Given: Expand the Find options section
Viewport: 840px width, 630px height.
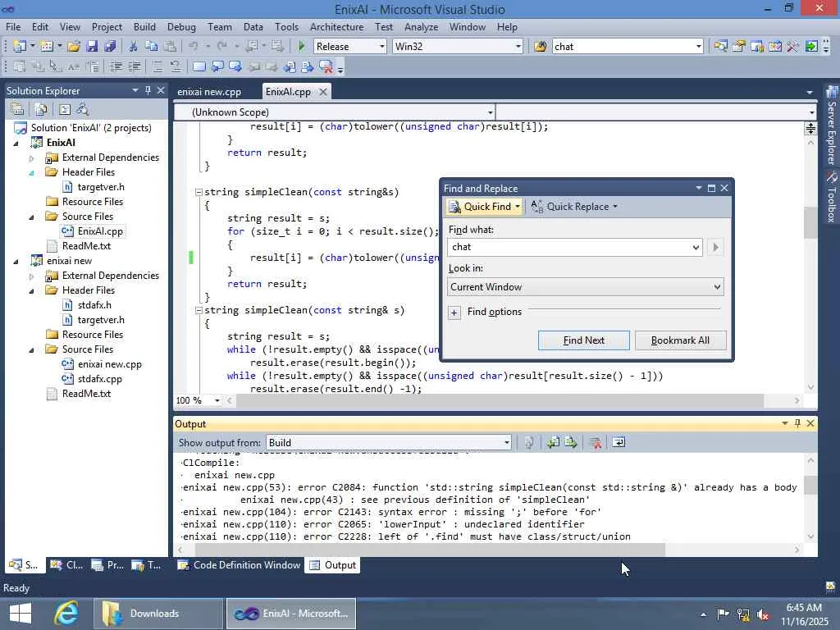Looking at the screenshot, I should (454, 313).
